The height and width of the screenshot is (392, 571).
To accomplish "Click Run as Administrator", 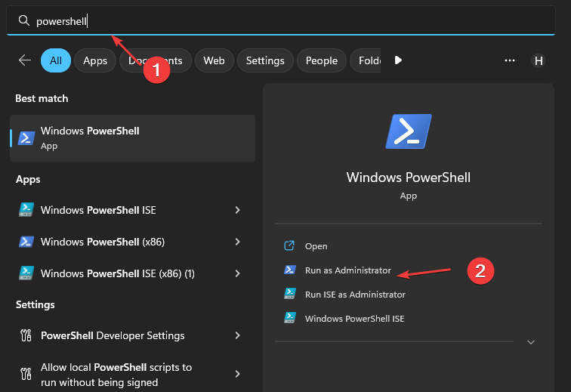I will [x=347, y=270].
